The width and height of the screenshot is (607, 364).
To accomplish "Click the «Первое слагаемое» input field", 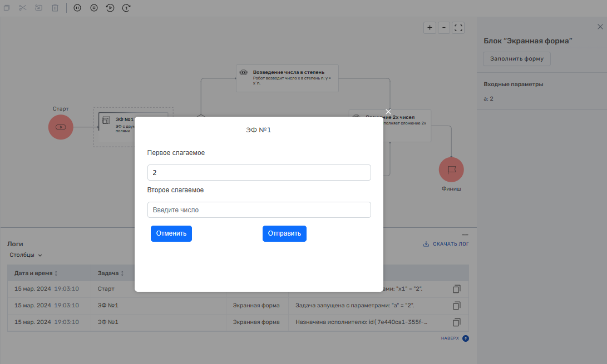I will (x=259, y=172).
